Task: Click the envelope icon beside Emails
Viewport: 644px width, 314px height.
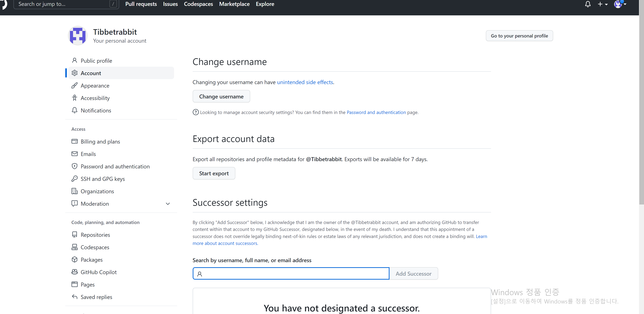Action: pyautogui.click(x=74, y=154)
